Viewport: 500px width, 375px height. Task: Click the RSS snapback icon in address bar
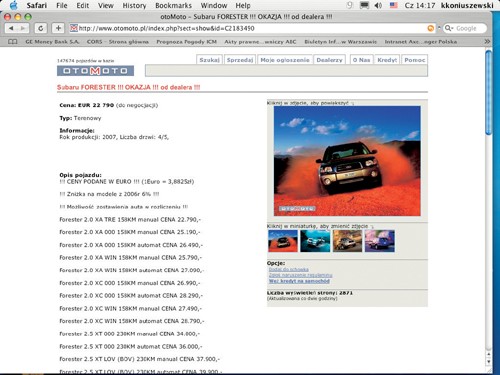tap(431, 29)
